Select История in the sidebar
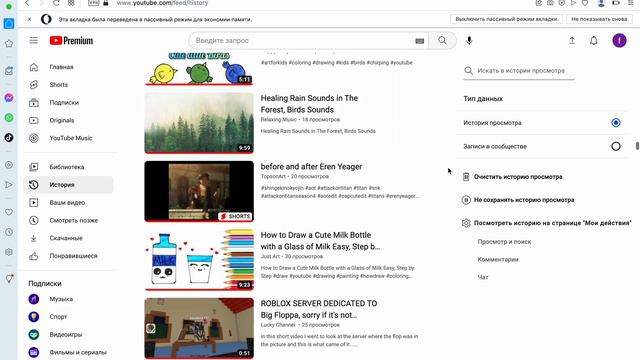The image size is (640, 360). (x=68, y=185)
